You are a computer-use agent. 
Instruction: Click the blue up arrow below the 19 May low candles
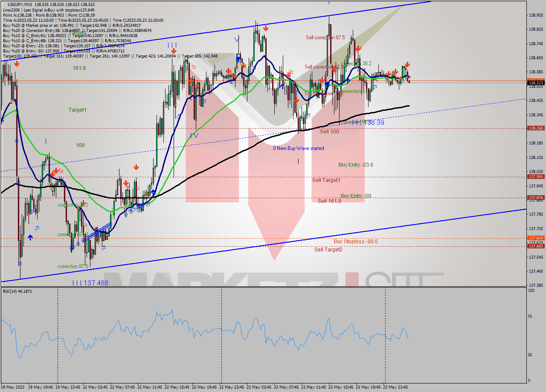[x=30, y=237]
